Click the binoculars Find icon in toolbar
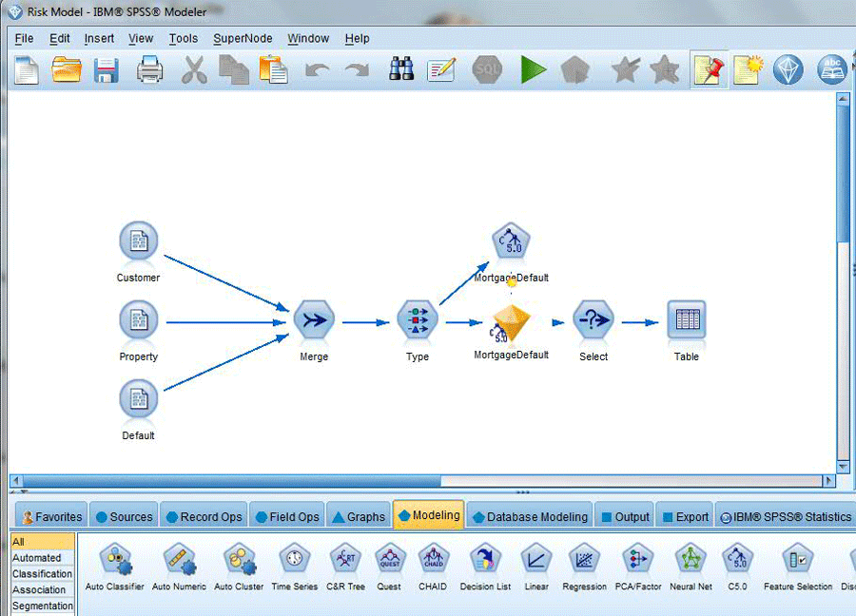 [x=401, y=69]
